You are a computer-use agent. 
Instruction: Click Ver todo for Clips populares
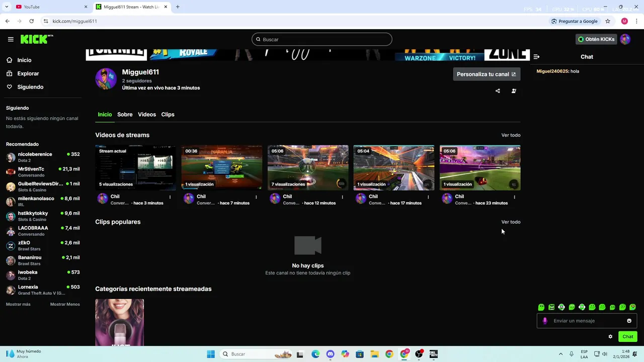tap(511, 222)
